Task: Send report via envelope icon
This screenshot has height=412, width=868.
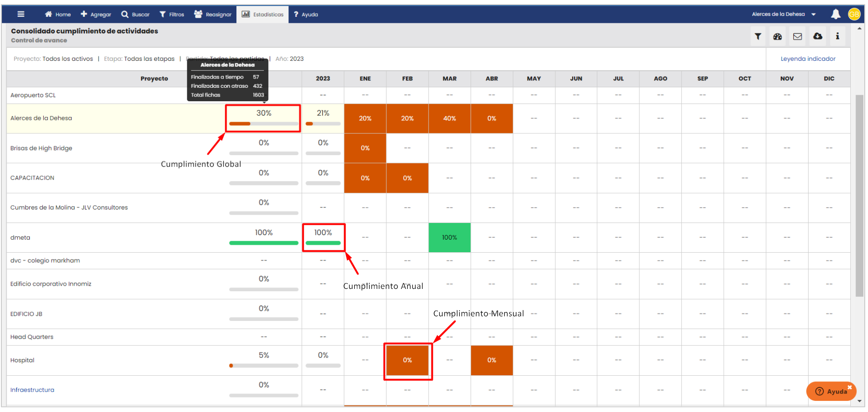Action: (x=797, y=36)
